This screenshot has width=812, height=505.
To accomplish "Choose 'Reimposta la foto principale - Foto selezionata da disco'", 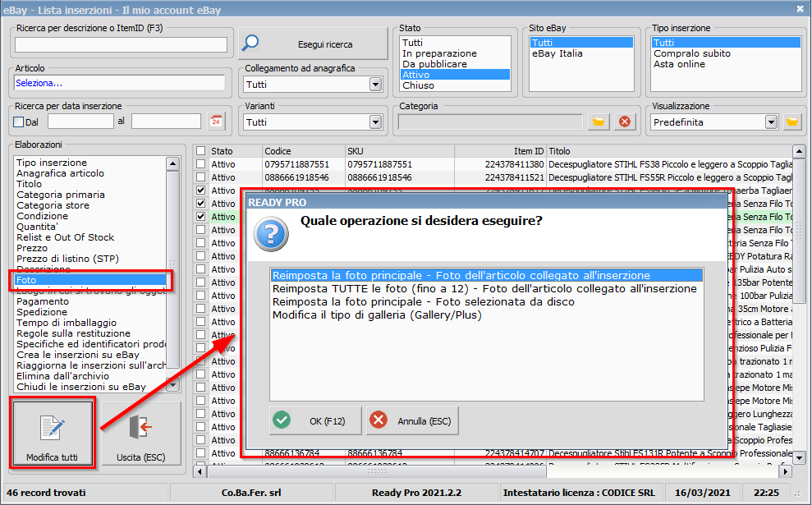I will pos(487,302).
